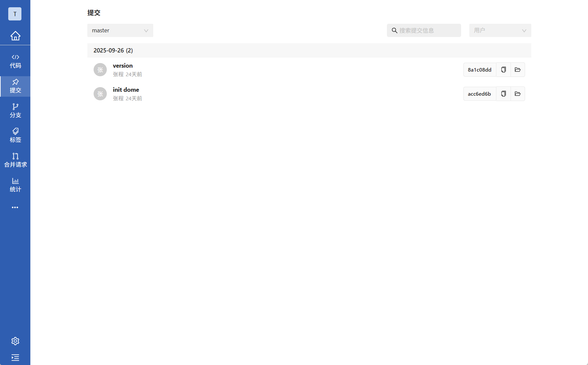Copy commit hash acc6ed6b
This screenshot has width=588, height=365.
coord(503,94)
